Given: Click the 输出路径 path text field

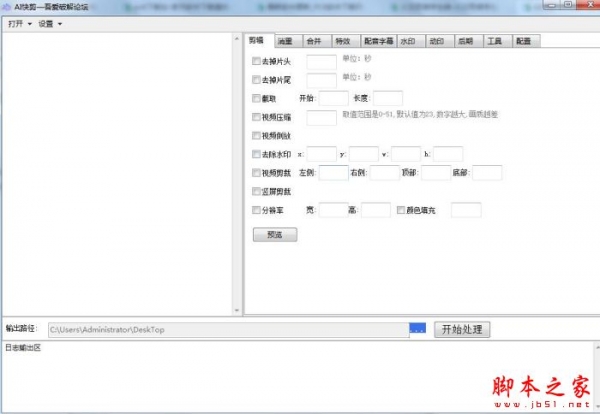Looking at the screenshot, I should (228, 329).
